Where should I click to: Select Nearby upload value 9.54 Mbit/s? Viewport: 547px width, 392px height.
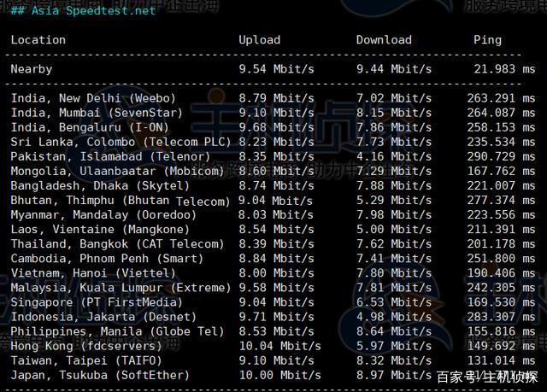(x=276, y=69)
